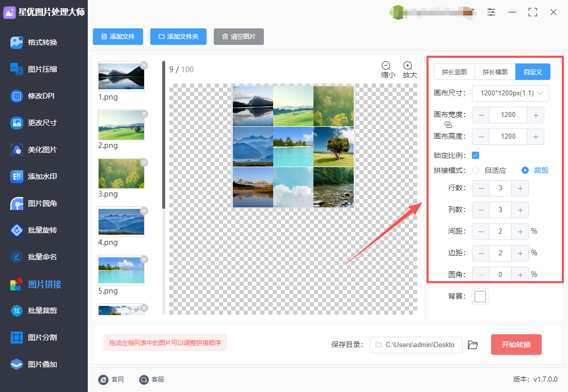Viewport: 568px width, 392px height.
Task: Decrease the 行数 row count
Action: click(481, 188)
